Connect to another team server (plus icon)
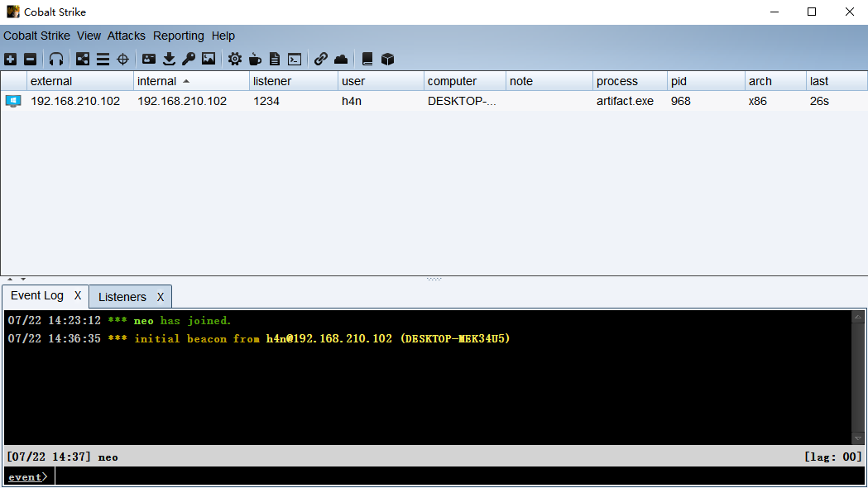This screenshot has width=868, height=488. 11,60
